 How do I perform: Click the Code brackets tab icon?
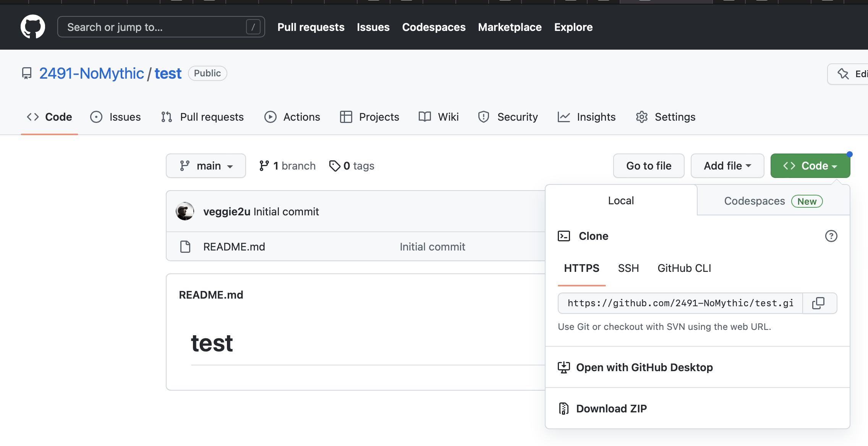tap(33, 117)
